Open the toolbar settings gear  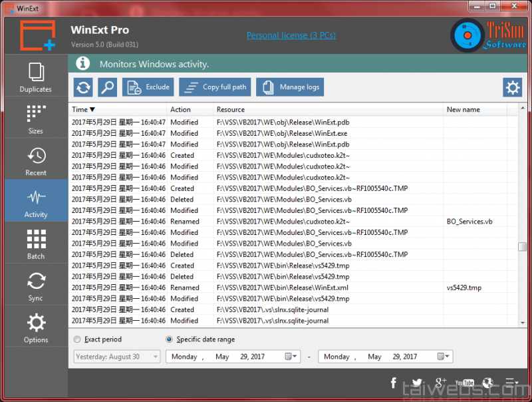click(x=512, y=87)
